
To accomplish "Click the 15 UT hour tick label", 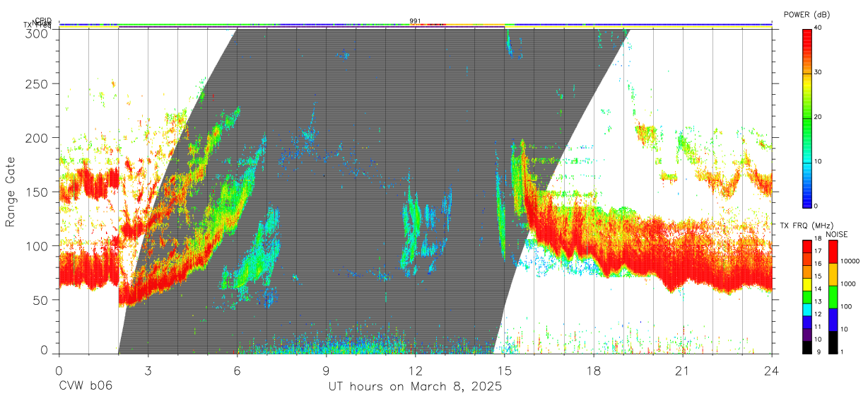I will click(x=504, y=369).
